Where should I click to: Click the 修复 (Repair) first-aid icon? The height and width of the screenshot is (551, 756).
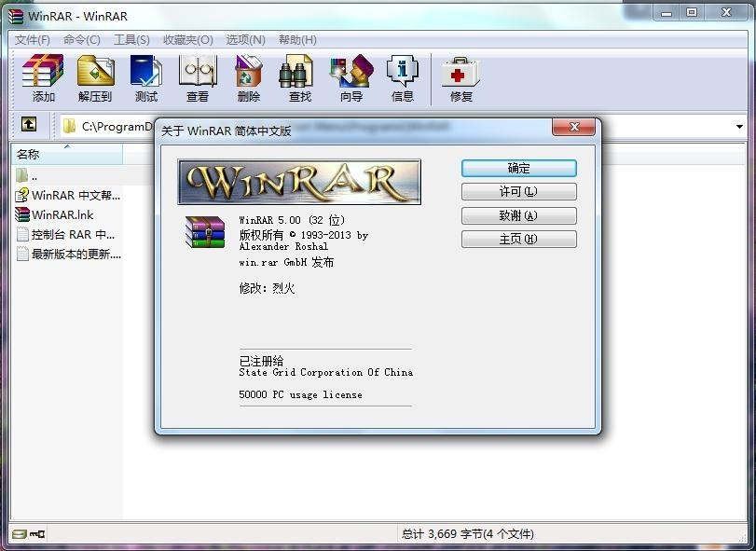click(x=460, y=73)
